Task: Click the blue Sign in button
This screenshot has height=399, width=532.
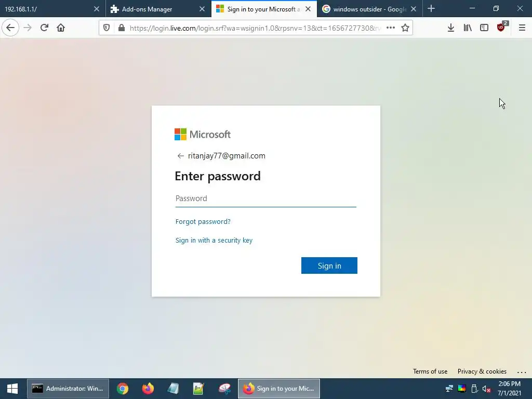Action: click(329, 265)
